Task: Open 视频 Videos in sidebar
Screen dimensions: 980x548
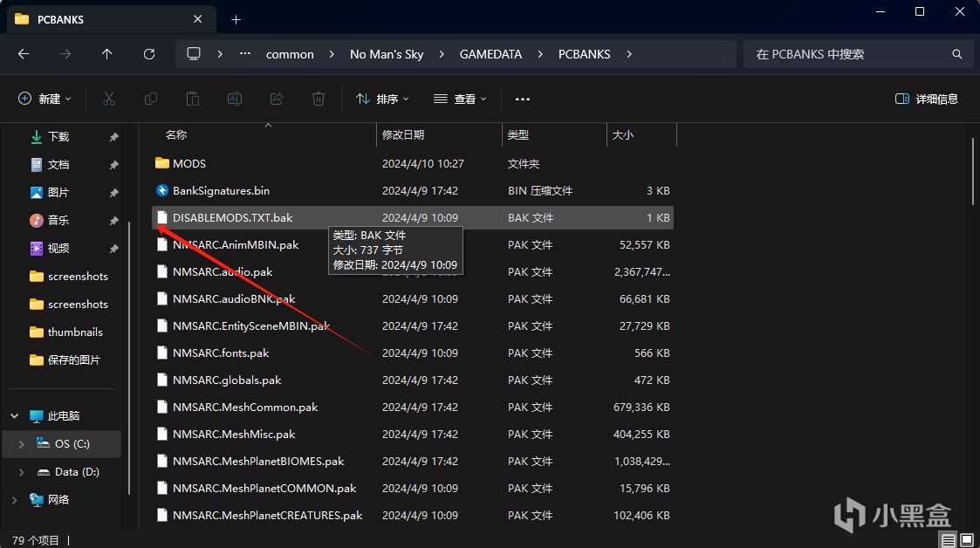Action: [x=58, y=249]
